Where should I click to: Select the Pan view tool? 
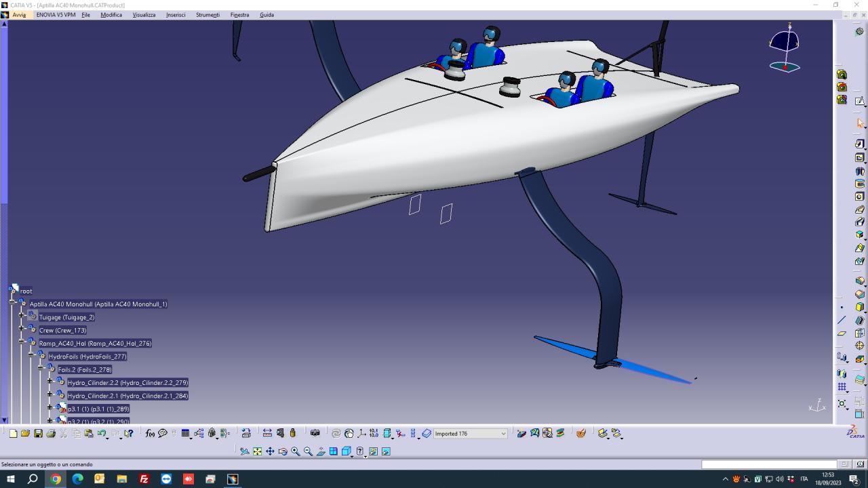point(270,451)
